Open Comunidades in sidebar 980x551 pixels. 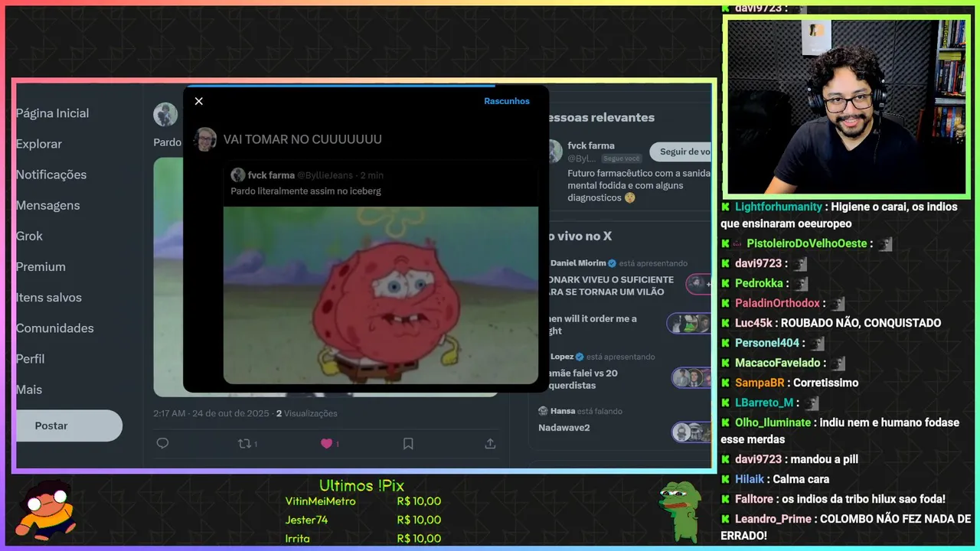click(x=55, y=328)
